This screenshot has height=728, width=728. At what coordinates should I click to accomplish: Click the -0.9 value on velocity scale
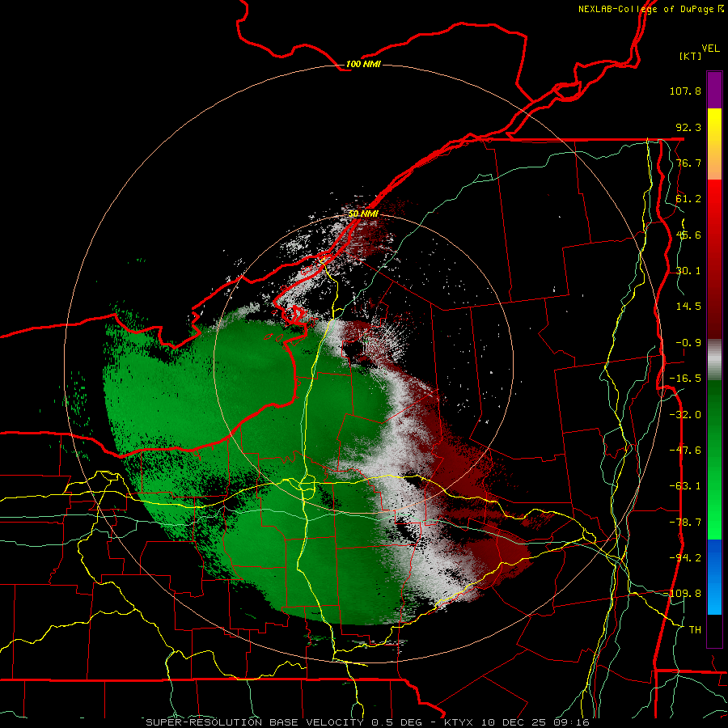coord(688,343)
